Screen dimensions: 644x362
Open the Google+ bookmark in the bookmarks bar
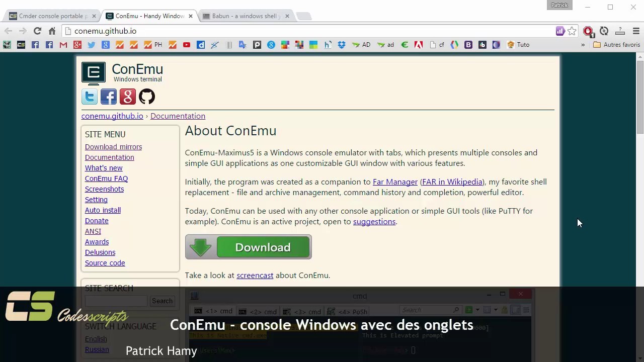click(x=77, y=45)
